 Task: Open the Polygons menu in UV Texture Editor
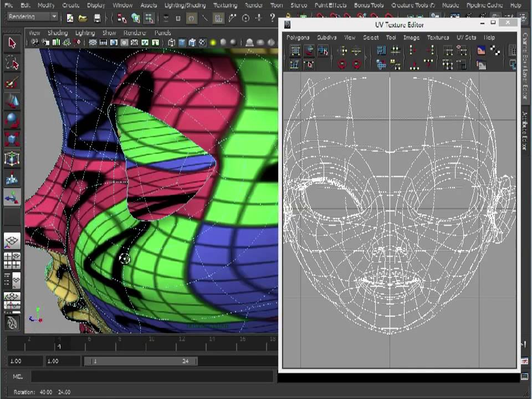pyautogui.click(x=298, y=37)
